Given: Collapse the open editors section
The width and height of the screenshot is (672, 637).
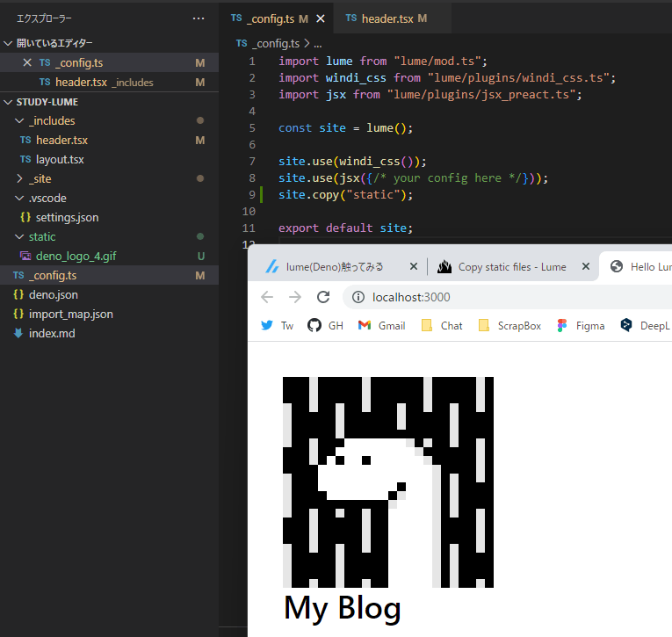Looking at the screenshot, I should click(8, 43).
